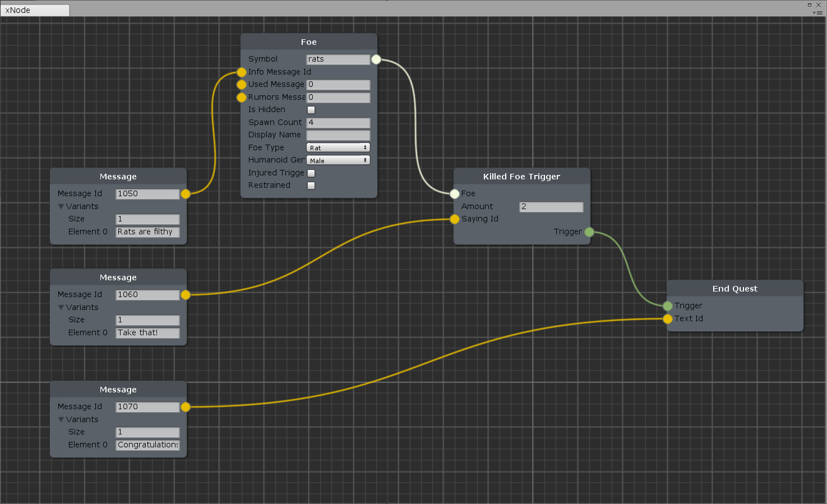Click Size field in Message 1050 node
827x504 pixels.
[x=147, y=219]
